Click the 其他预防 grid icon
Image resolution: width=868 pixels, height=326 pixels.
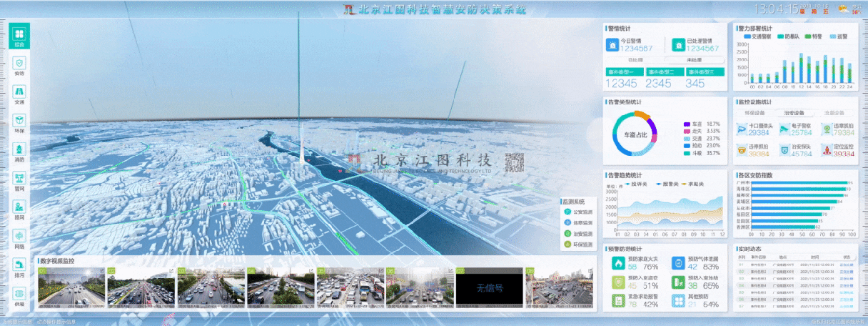tap(677, 301)
